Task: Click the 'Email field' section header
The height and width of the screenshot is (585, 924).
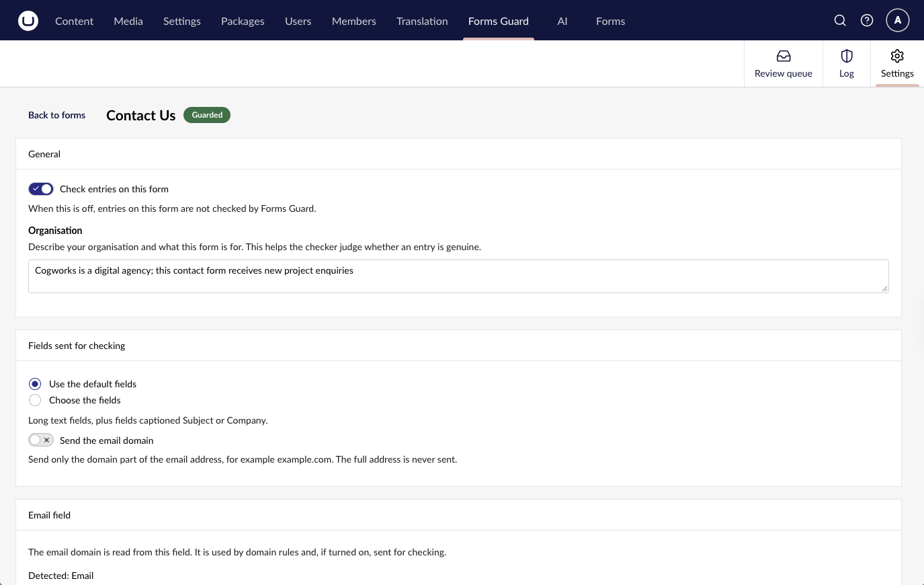Action: click(x=50, y=515)
